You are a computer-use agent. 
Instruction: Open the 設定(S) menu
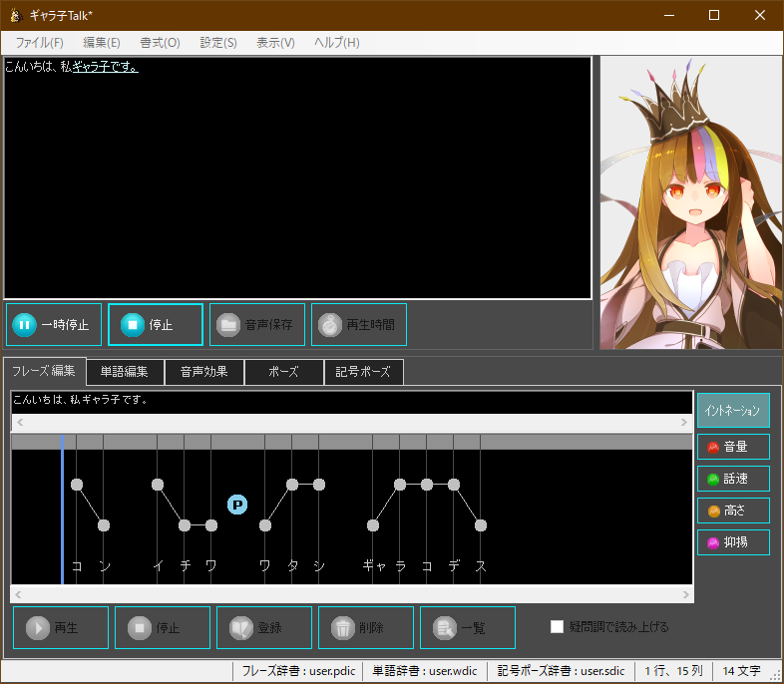click(x=218, y=43)
